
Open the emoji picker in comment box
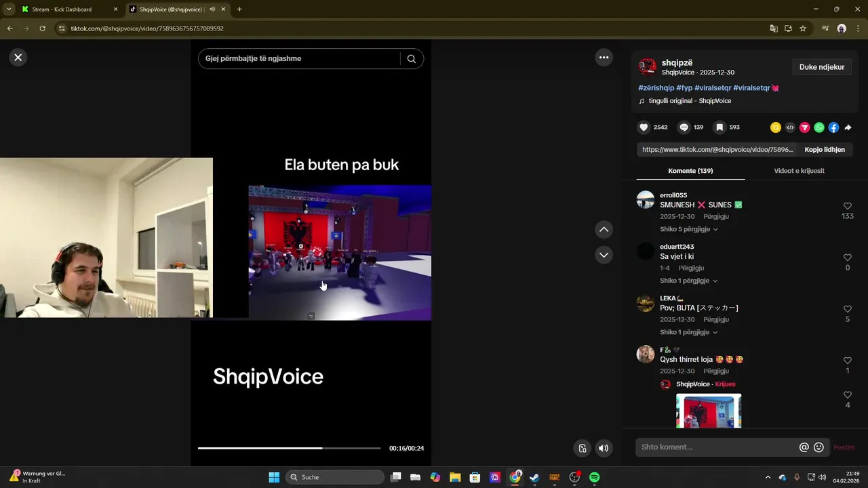tap(818, 447)
